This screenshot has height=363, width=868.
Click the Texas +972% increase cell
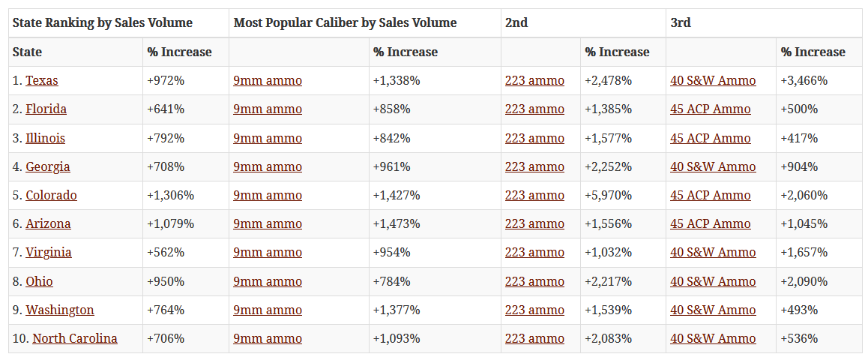166,81
